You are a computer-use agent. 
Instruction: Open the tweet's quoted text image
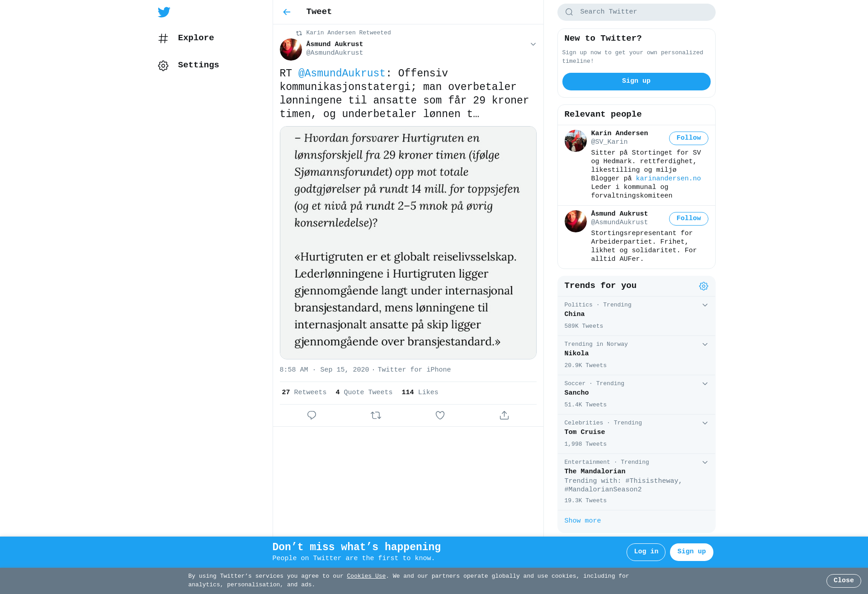[408, 243]
